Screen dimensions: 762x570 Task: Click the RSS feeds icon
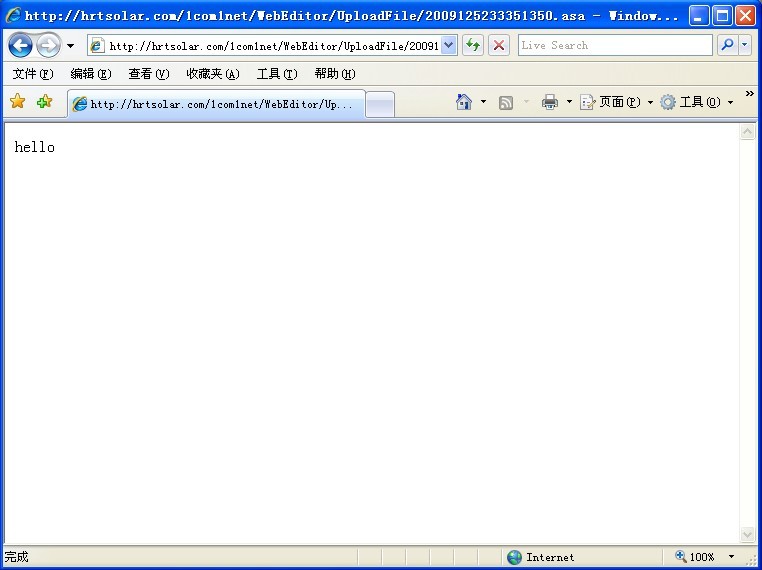[506, 103]
